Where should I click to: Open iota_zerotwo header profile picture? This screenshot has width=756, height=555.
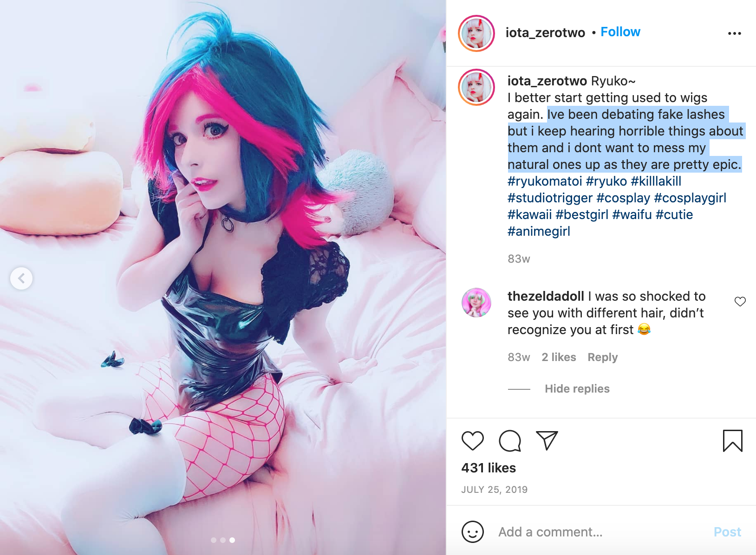coord(476,33)
